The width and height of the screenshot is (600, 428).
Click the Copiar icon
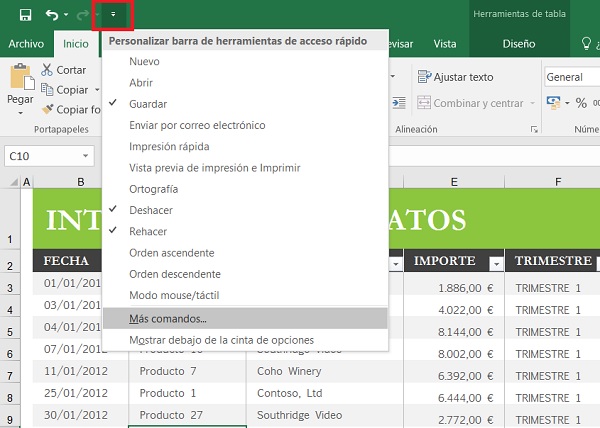tap(47, 90)
